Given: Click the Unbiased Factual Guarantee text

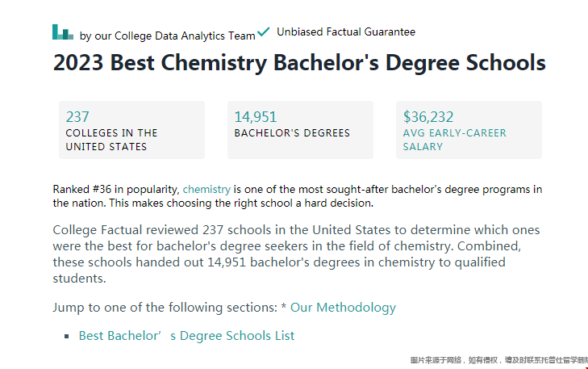Looking at the screenshot, I should click(346, 32).
